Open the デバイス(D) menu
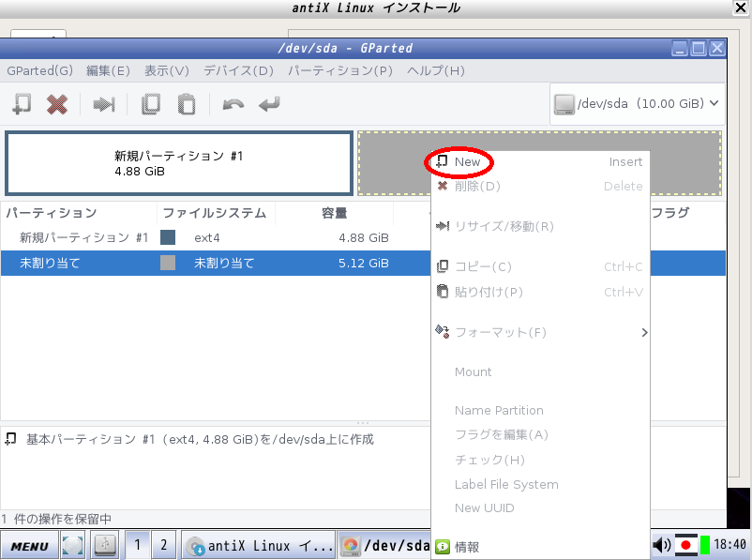Viewport: 752px width, 560px height. pos(238,70)
